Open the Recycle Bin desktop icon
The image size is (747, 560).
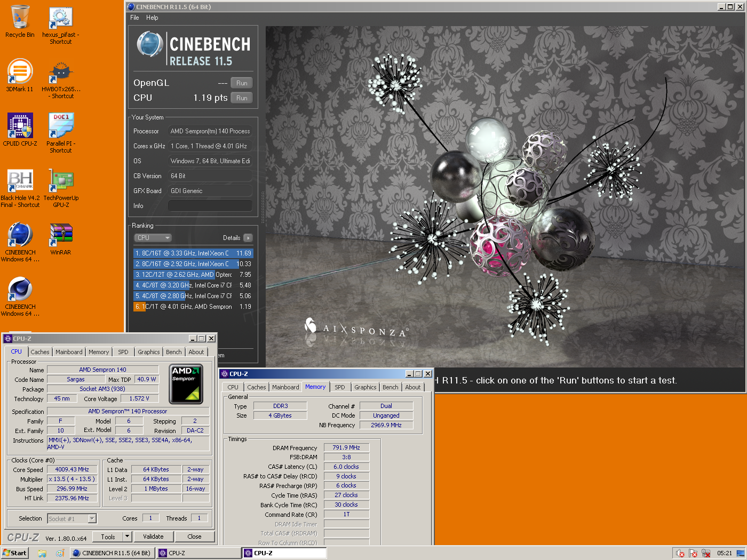coord(20,21)
